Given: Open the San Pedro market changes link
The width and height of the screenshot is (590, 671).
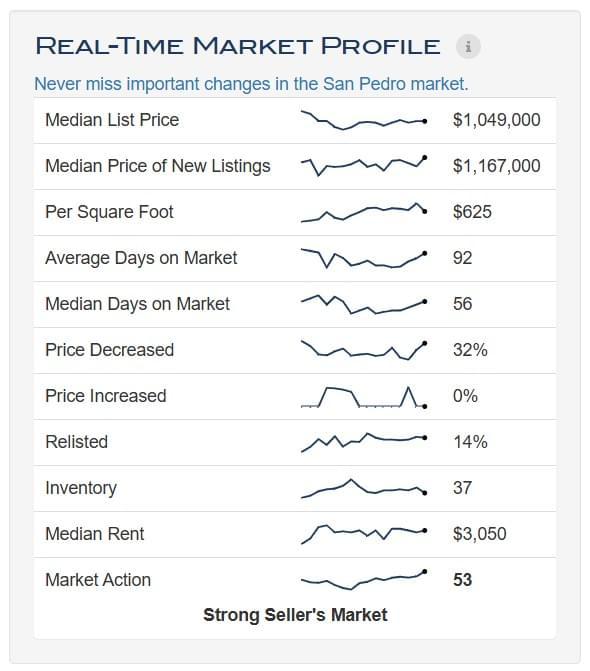Looking at the screenshot, I should [251, 84].
